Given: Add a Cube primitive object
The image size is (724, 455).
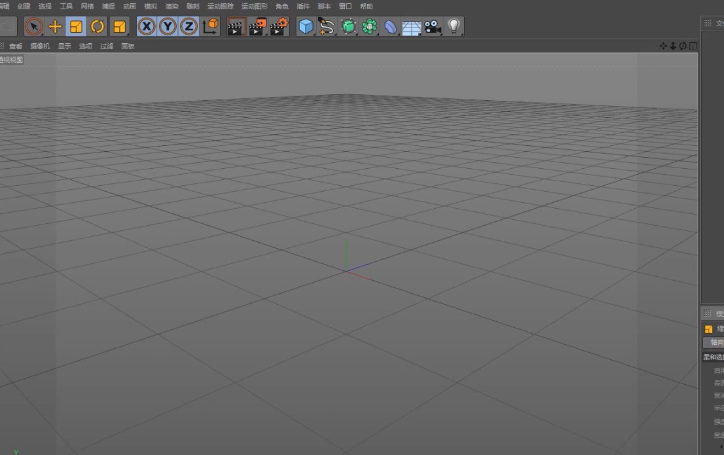Looking at the screenshot, I should (x=305, y=26).
